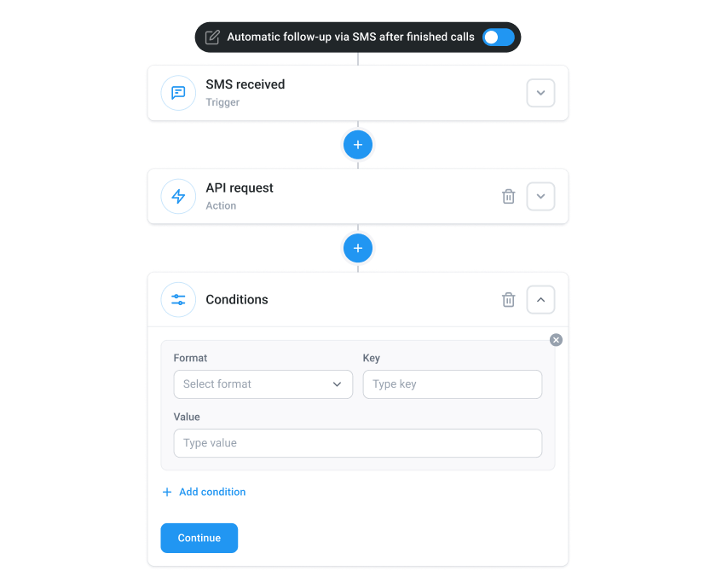Click the SMS received message icon

[178, 93]
